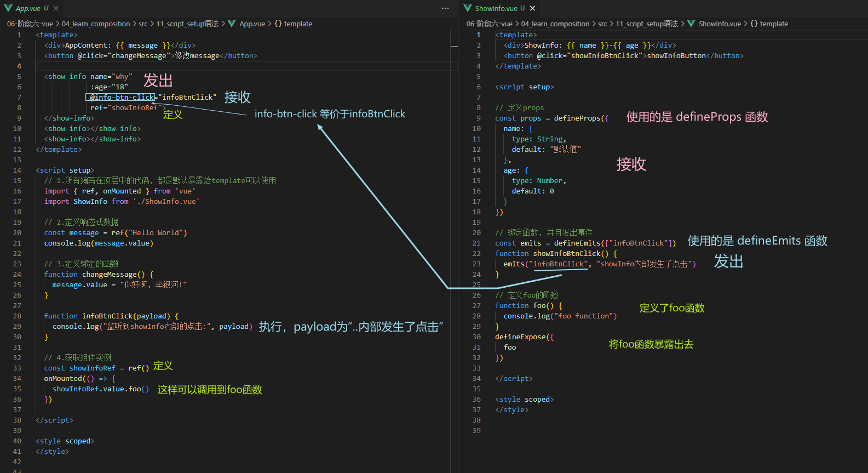This screenshot has width=868, height=473.
Task: Click the 'Hello World' string in App.vue
Action: coord(156,232)
